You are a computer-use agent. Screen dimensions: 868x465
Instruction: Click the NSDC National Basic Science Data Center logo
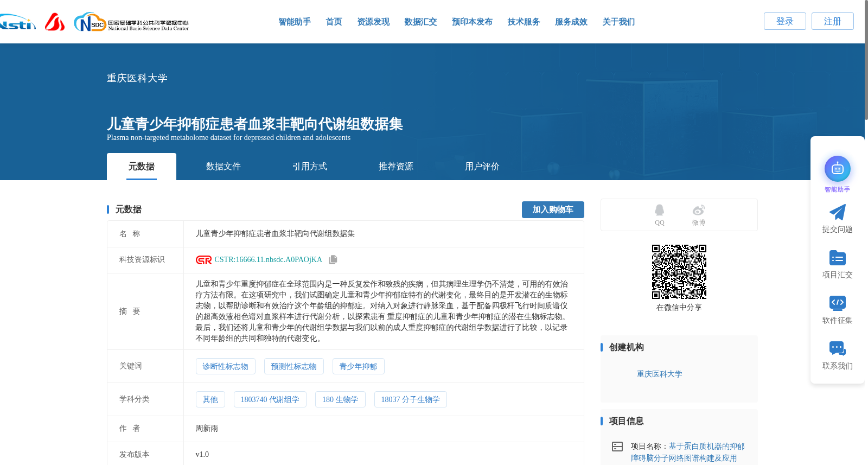pos(131,22)
